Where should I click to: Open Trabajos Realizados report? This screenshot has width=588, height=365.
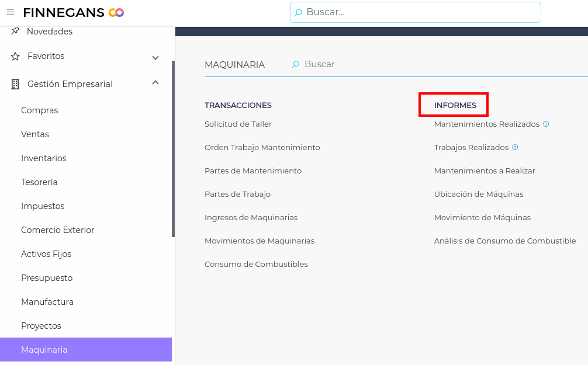pos(471,147)
